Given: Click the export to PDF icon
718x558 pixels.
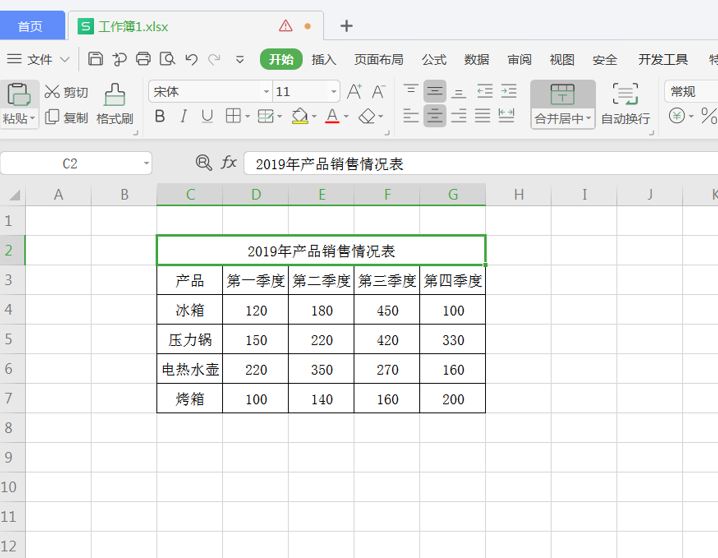Looking at the screenshot, I should (120, 60).
